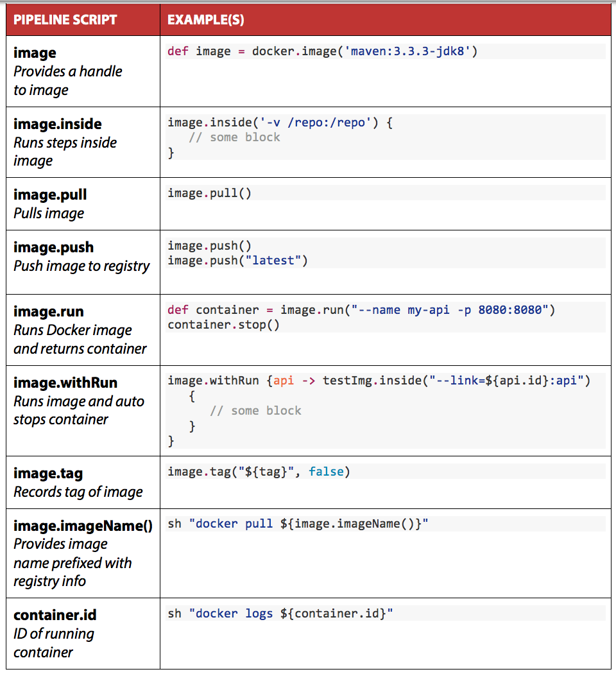616x674 pixels.
Task: Click the false keyword in image.tag example
Action: [326, 472]
